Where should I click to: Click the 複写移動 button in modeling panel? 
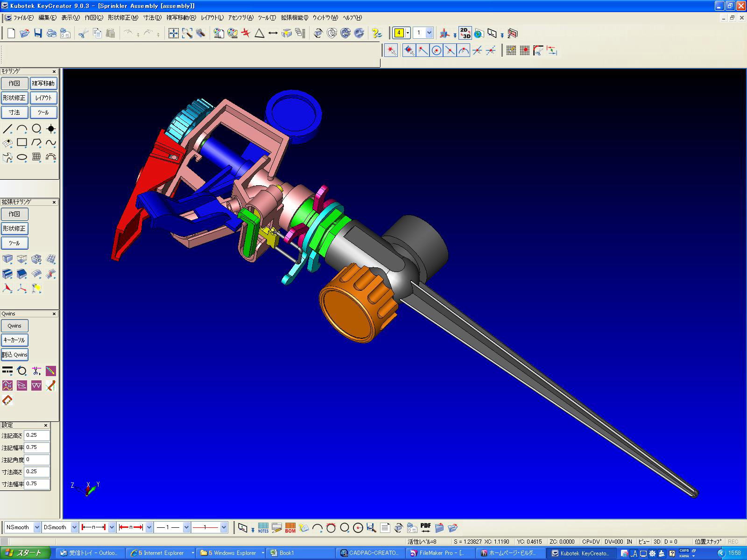43,84
